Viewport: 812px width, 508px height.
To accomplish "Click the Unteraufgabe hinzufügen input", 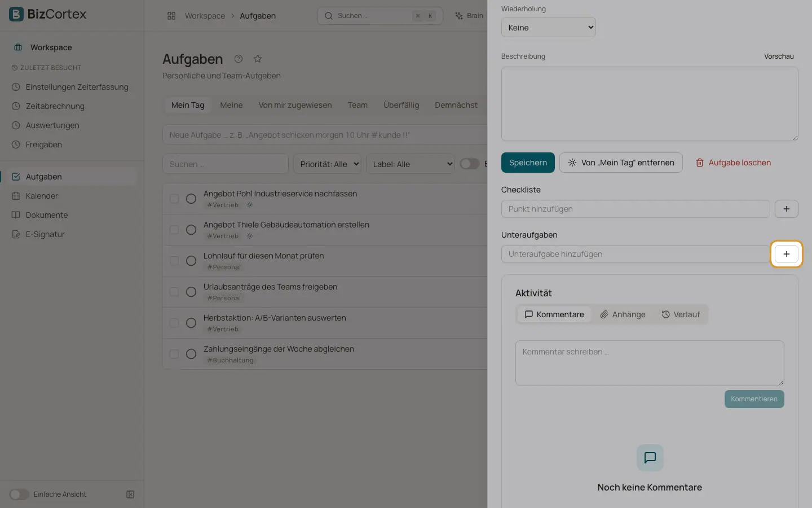I will (x=636, y=254).
